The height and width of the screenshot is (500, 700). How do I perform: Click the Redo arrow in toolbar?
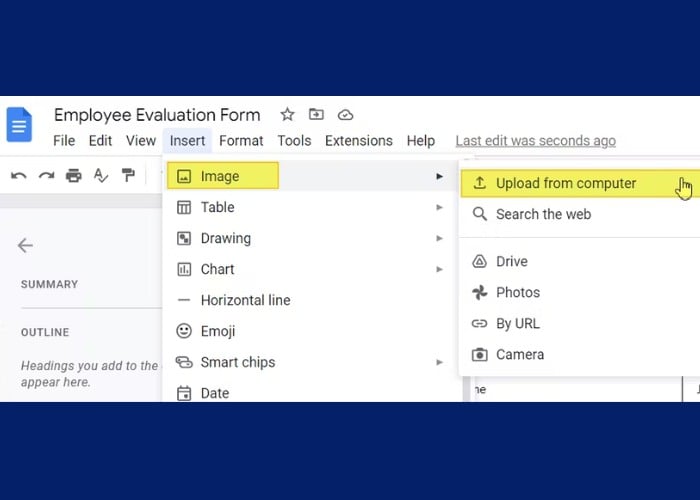pos(46,176)
